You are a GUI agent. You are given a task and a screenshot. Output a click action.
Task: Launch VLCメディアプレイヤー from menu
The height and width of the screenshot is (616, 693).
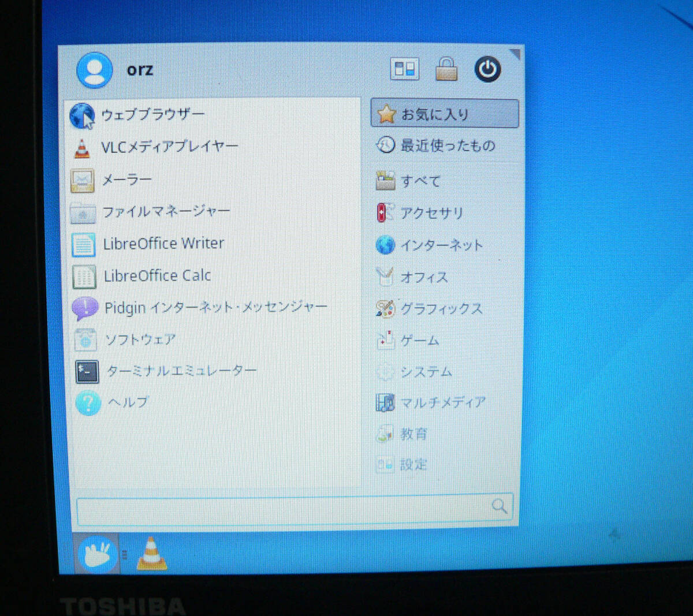click(x=169, y=147)
